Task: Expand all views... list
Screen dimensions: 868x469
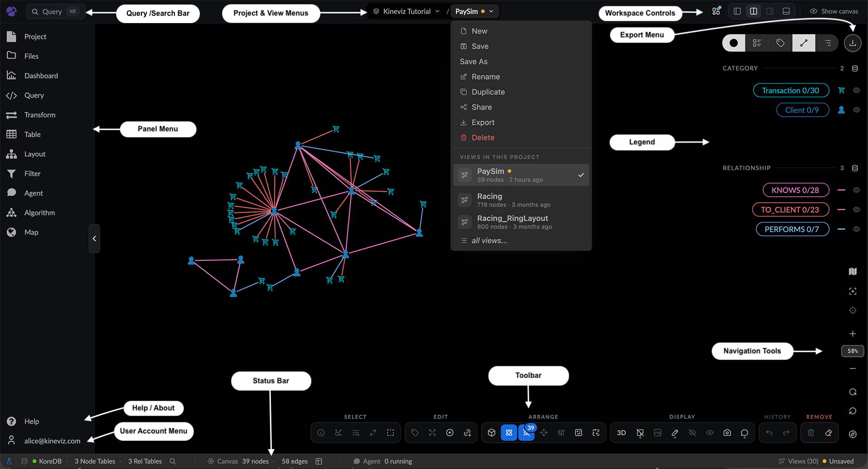Action: click(x=489, y=241)
